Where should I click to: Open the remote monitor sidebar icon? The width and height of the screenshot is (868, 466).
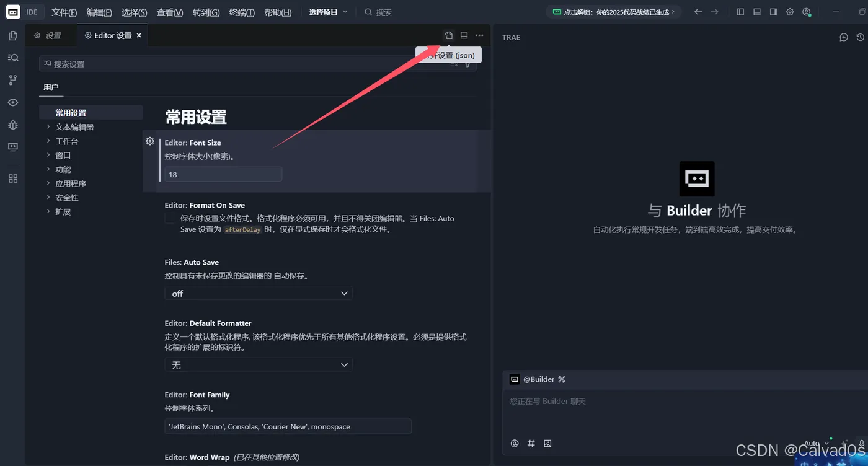point(13,147)
